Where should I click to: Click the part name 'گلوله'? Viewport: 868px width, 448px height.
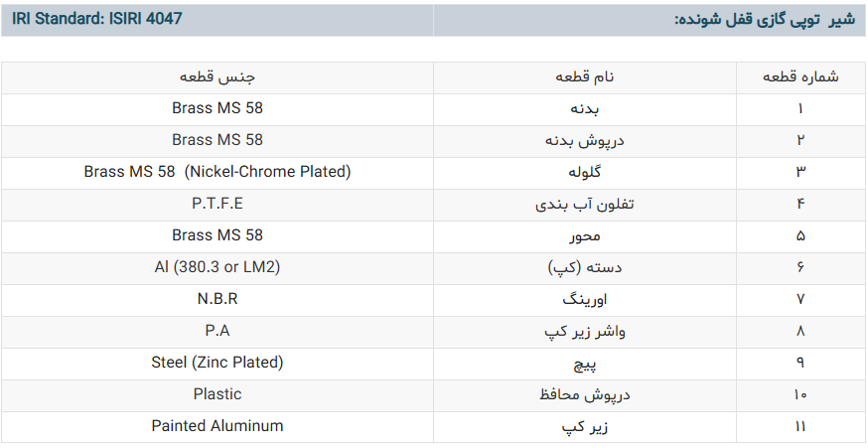click(585, 172)
